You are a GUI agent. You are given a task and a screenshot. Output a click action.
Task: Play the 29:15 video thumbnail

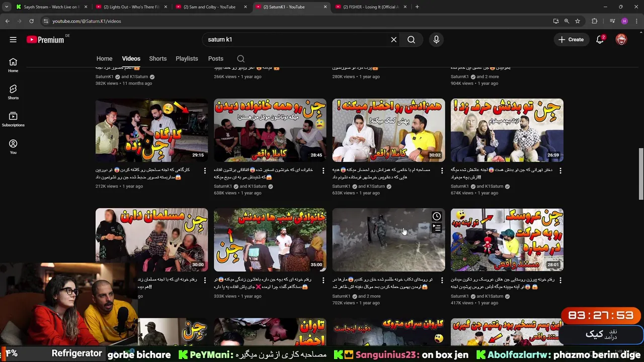151,130
